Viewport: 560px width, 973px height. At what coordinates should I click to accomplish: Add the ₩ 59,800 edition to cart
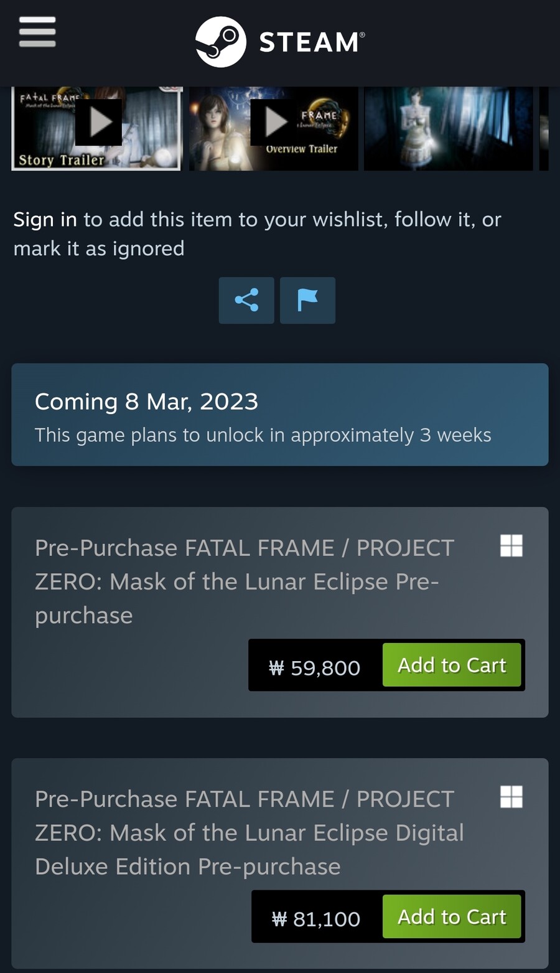452,665
